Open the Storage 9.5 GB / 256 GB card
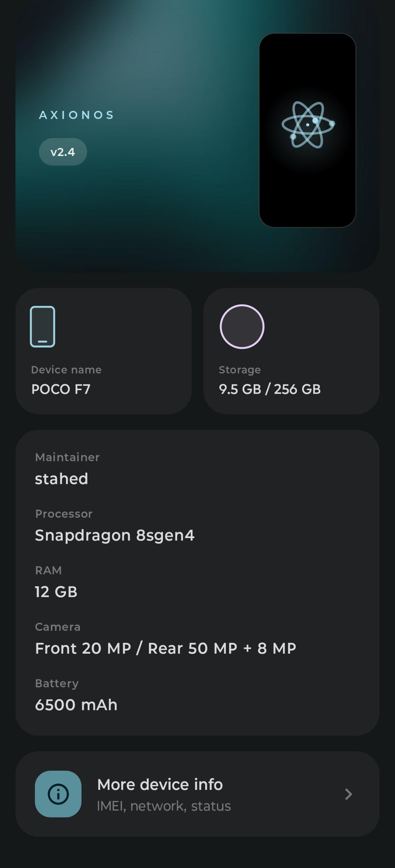Image resolution: width=395 pixels, height=868 pixels. (x=291, y=351)
